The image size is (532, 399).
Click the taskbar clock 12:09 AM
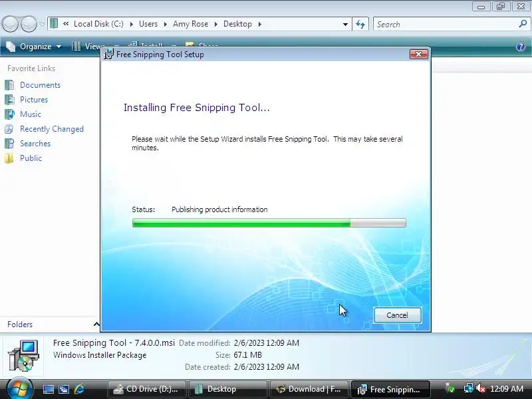(507, 389)
